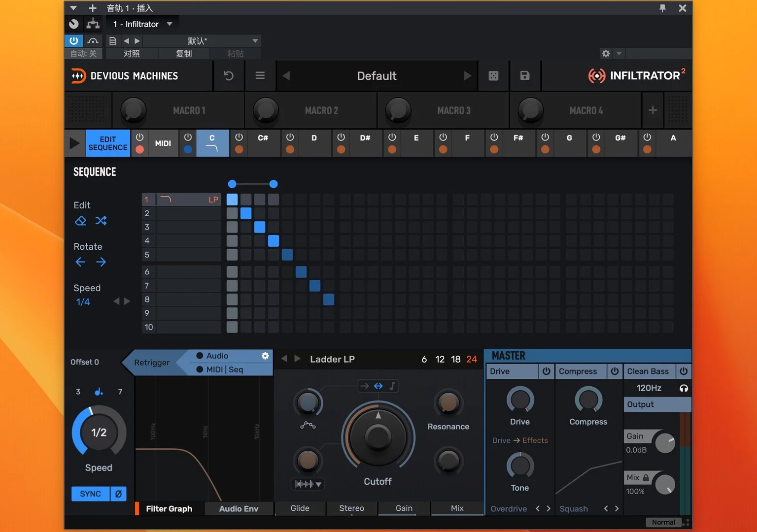
Task: Load previous preset arrow left of Default
Action: 286,75
